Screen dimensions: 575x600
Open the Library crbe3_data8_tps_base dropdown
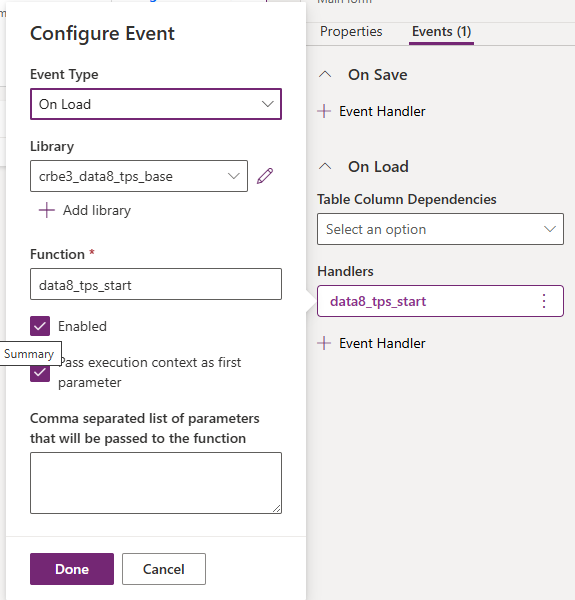tap(139, 176)
